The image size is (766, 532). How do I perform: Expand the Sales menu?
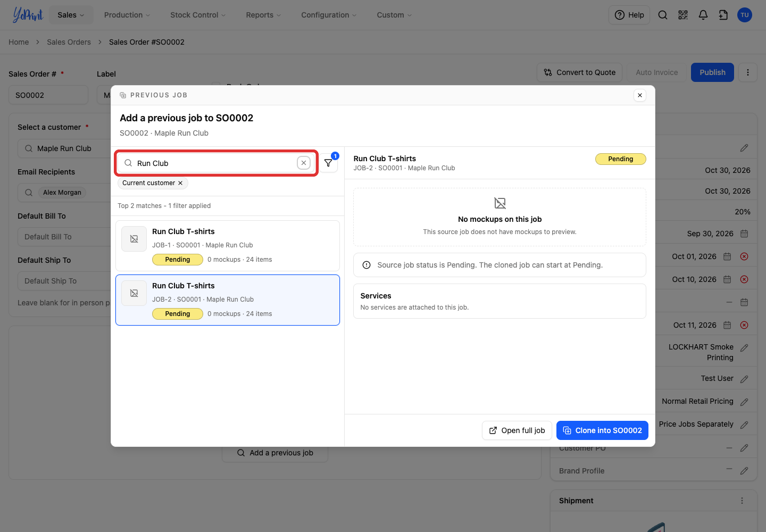71,15
